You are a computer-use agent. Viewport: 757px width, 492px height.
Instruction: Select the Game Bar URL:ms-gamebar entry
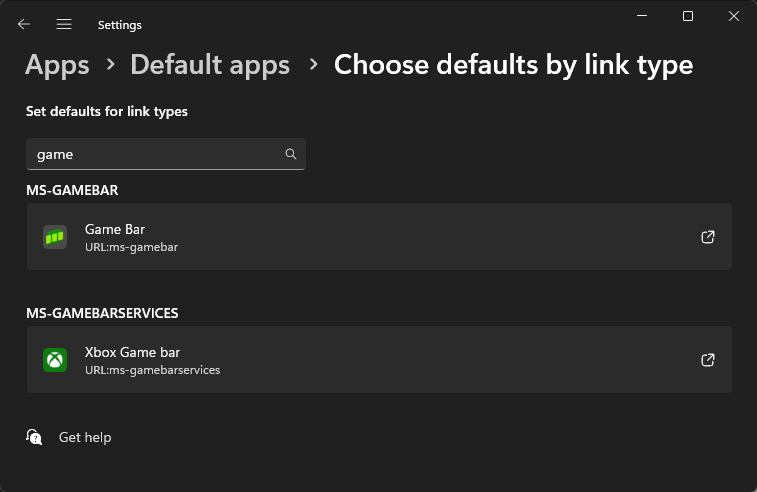379,237
